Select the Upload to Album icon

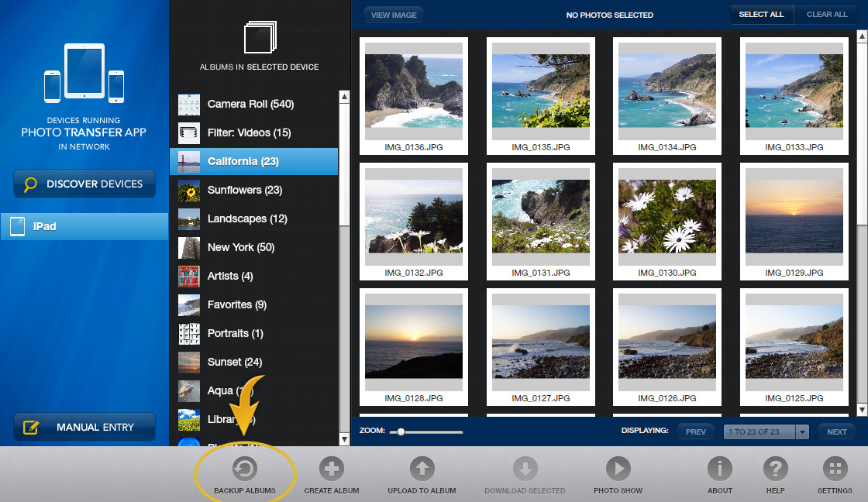(x=422, y=467)
